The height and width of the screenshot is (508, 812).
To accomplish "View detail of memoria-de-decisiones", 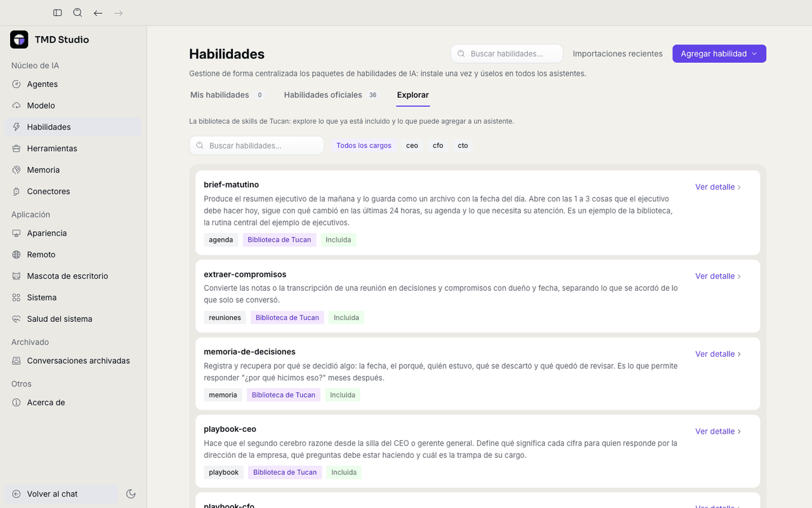I will tap(718, 354).
